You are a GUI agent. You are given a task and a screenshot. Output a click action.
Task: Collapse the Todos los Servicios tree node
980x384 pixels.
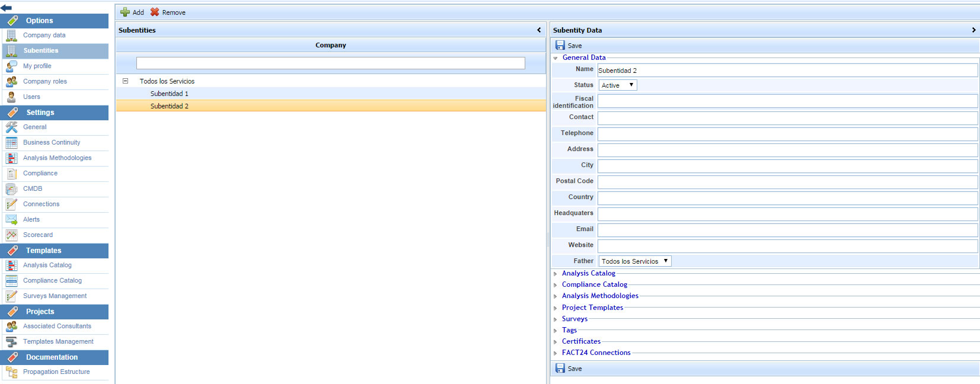pyautogui.click(x=125, y=81)
